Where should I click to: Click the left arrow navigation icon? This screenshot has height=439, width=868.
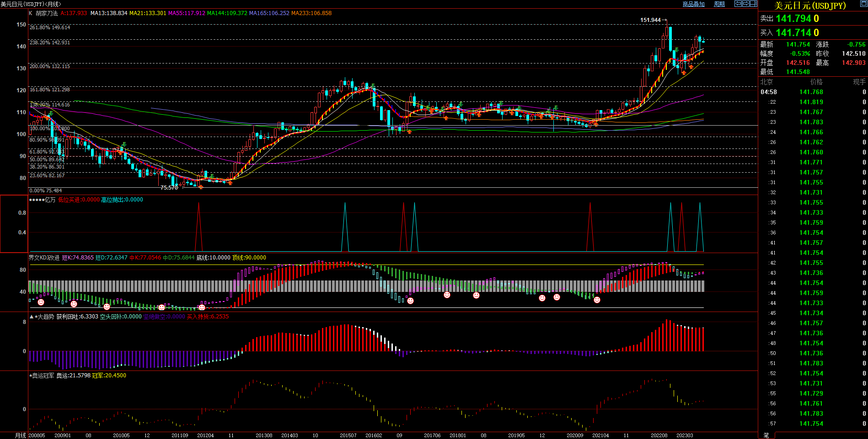(738, 4)
